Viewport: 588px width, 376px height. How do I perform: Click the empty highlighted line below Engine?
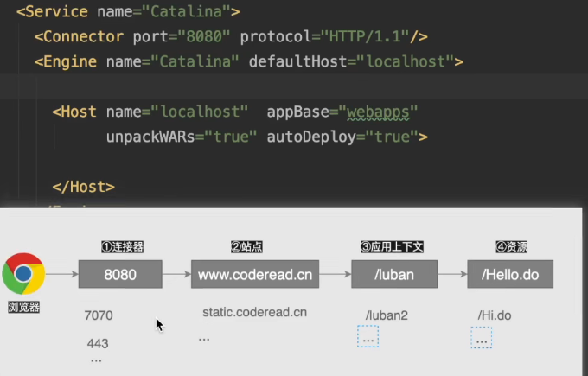click(294, 86)
